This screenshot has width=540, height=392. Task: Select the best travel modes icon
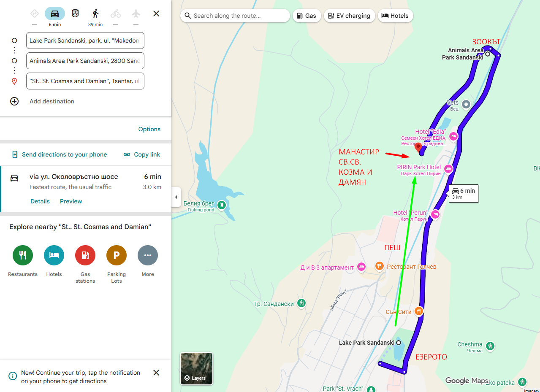tap(35, 14)
